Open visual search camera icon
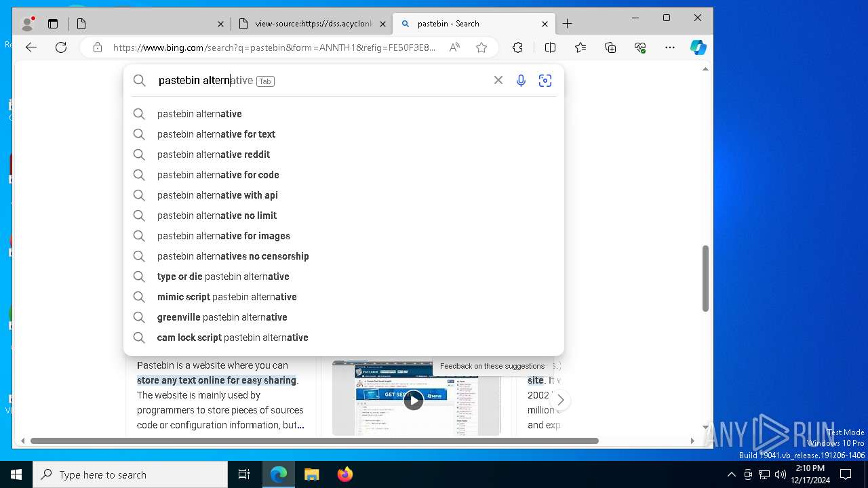868x488 pixels. [x=545, y=81]
